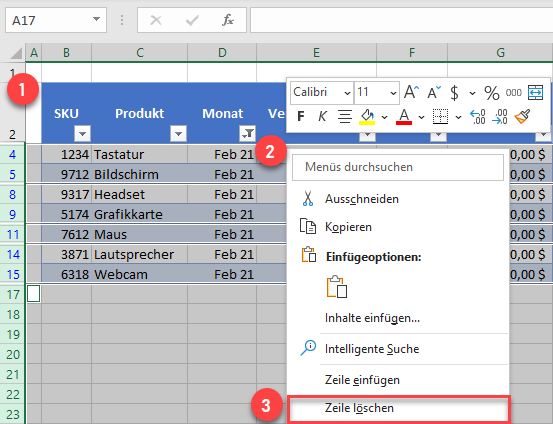
Task: Apply thousands separator 000 format
Action: click(x=514, y=92)
